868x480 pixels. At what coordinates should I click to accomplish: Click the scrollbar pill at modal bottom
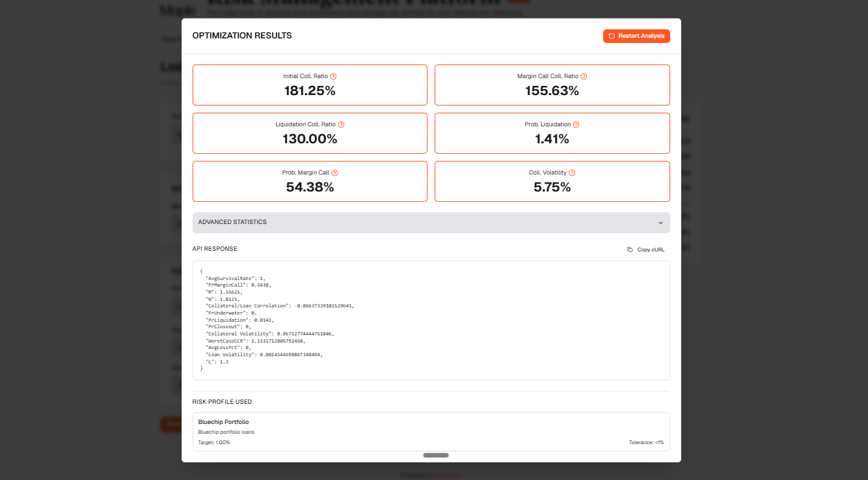(x=435, y=455)
